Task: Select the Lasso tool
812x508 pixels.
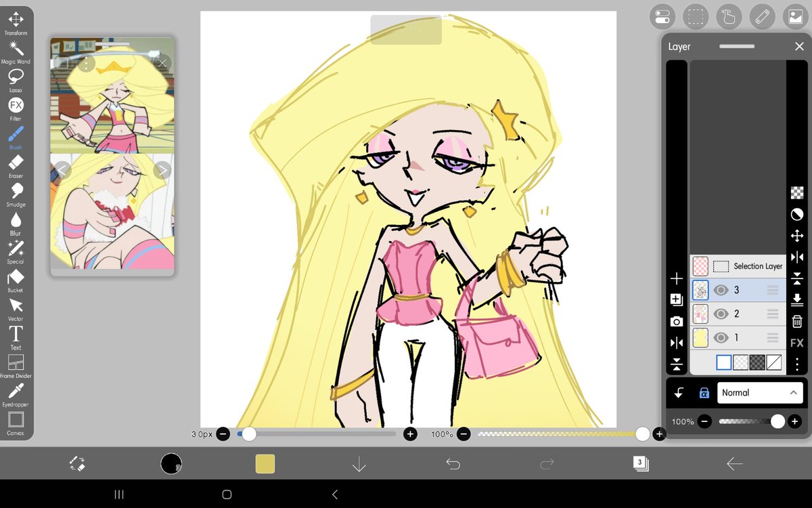Action: [16, 81]
